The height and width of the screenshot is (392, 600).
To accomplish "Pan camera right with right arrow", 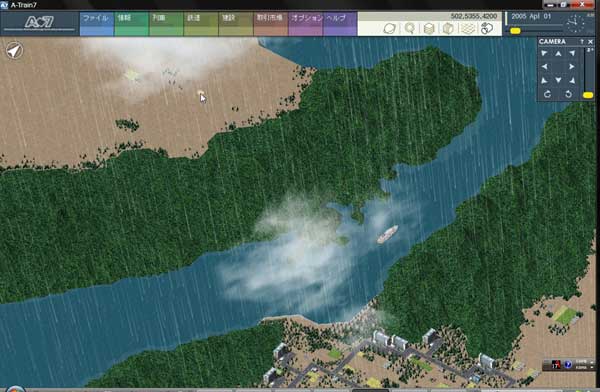I will point(572,67).
